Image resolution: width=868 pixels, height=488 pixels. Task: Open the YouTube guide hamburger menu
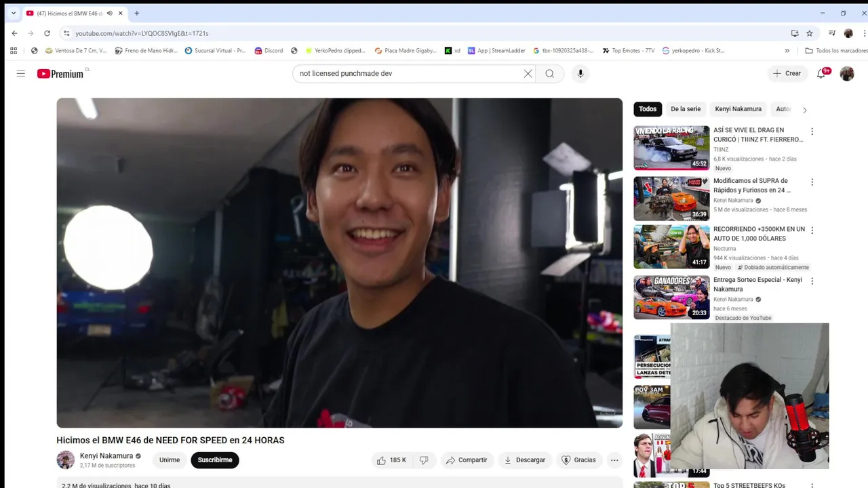tap(21, 73)
